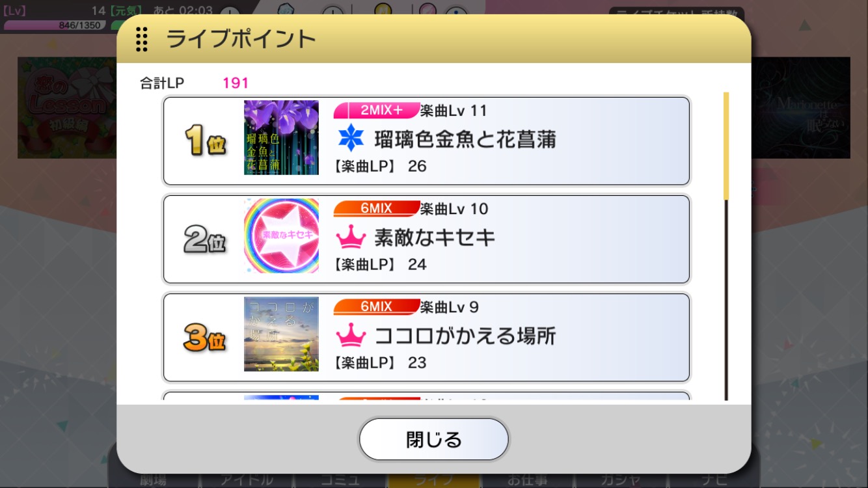This screenshot has width=868, height=488.
Task: Open the 瑠璃色金魚と花菖蒲 purple iris jacket thumbnail
Action: coord(281,137)
